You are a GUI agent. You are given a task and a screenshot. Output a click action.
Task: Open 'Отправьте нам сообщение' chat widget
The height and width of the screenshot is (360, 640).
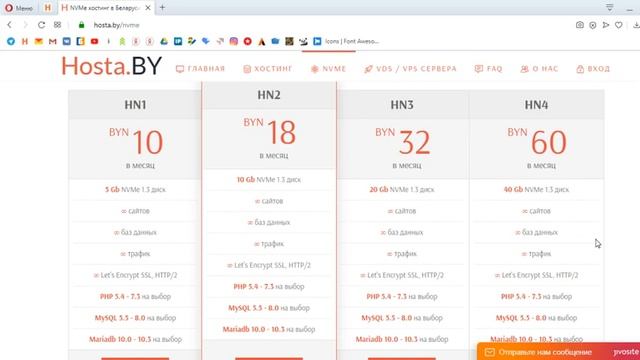[558, 351]
